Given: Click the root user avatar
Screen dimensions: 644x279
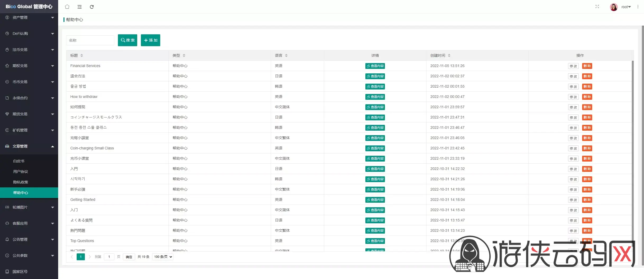Looking at the screenshot, I should 614,7.
